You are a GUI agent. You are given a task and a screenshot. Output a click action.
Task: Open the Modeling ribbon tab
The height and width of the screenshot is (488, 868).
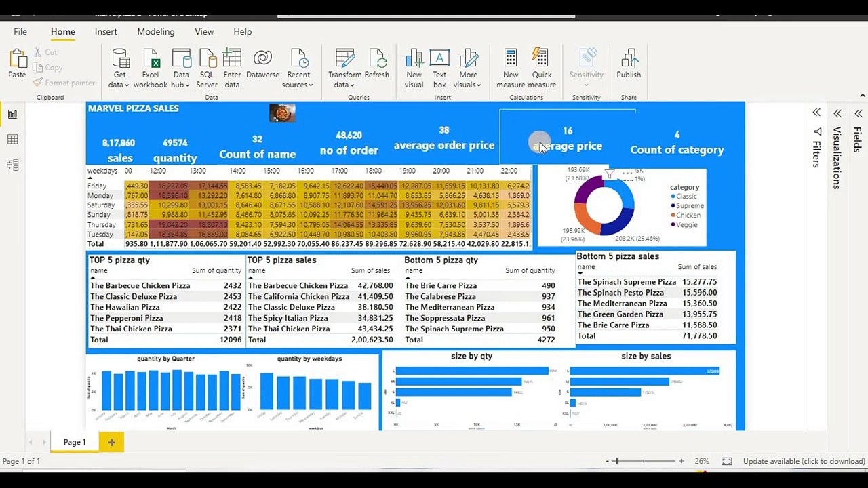click(x=156, y=31)
